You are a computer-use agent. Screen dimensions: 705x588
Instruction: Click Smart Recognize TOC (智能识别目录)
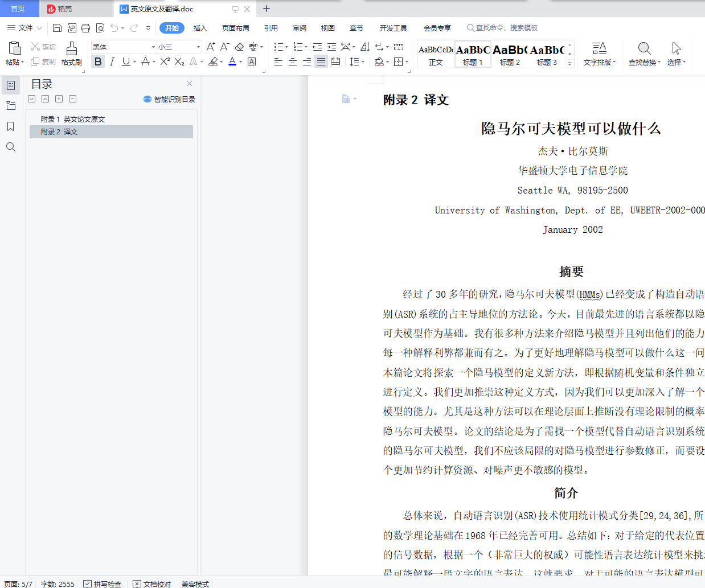(x=169, y=99)
